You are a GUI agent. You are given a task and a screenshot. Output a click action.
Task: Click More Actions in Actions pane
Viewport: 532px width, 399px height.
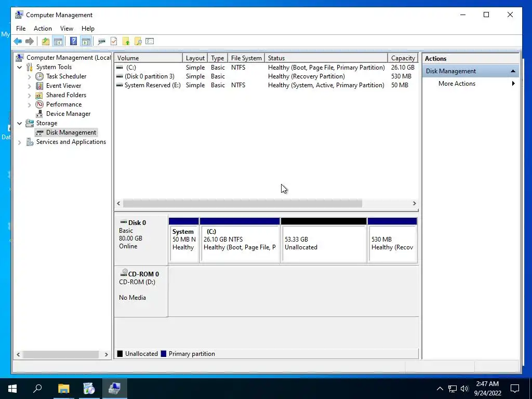tap(457, 84)
